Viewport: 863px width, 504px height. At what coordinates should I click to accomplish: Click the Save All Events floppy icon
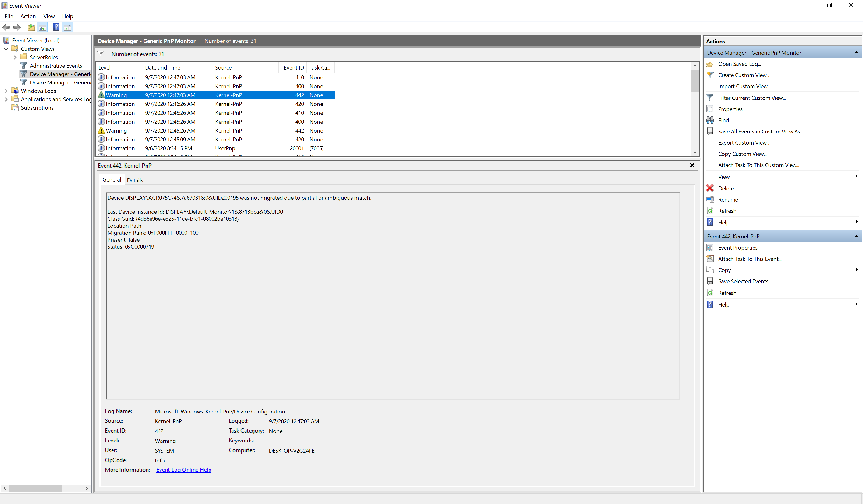click(x=710, y=131)
